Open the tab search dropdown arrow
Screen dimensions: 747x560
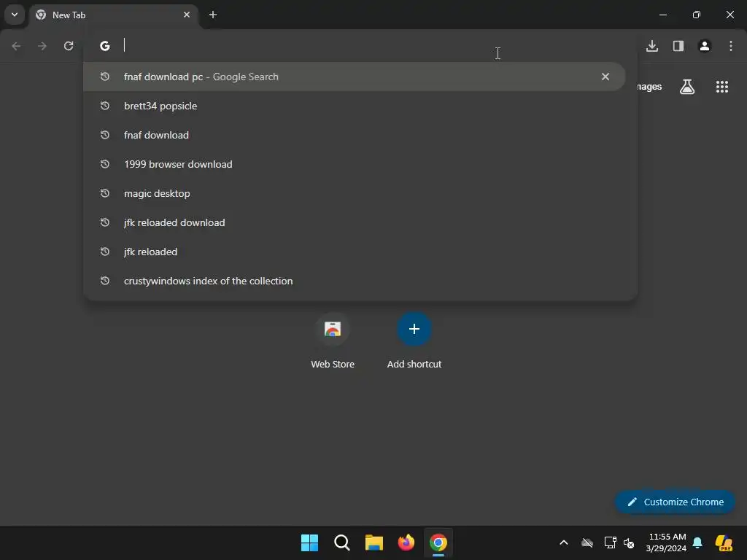pyautogui.click(x=15, y=15)
